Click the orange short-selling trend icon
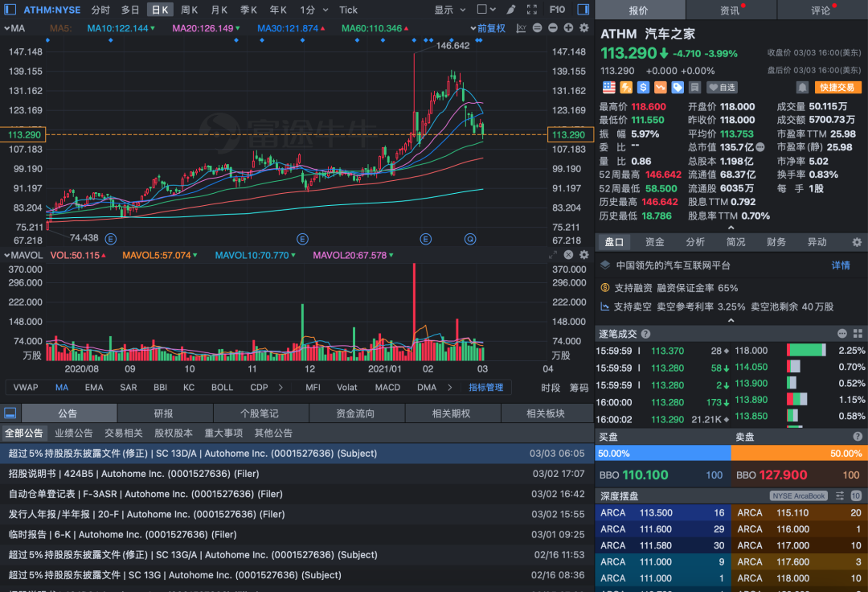 pyautogui.click(x=661, y=88)
